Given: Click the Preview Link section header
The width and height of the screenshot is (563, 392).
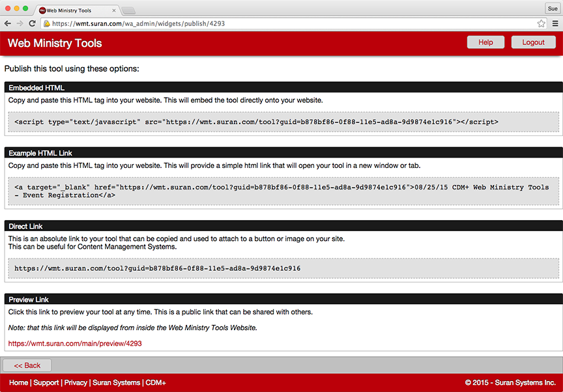Looking at the screenshot, I should [283, 299].
